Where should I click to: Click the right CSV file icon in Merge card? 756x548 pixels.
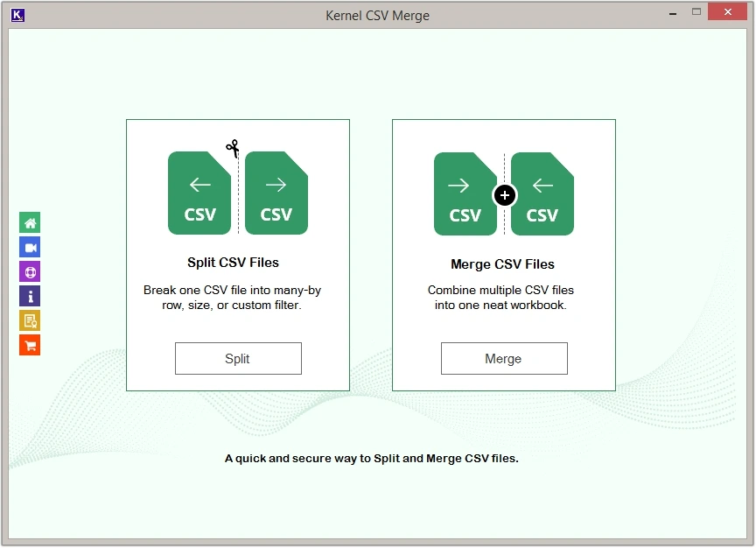point(542,194)
